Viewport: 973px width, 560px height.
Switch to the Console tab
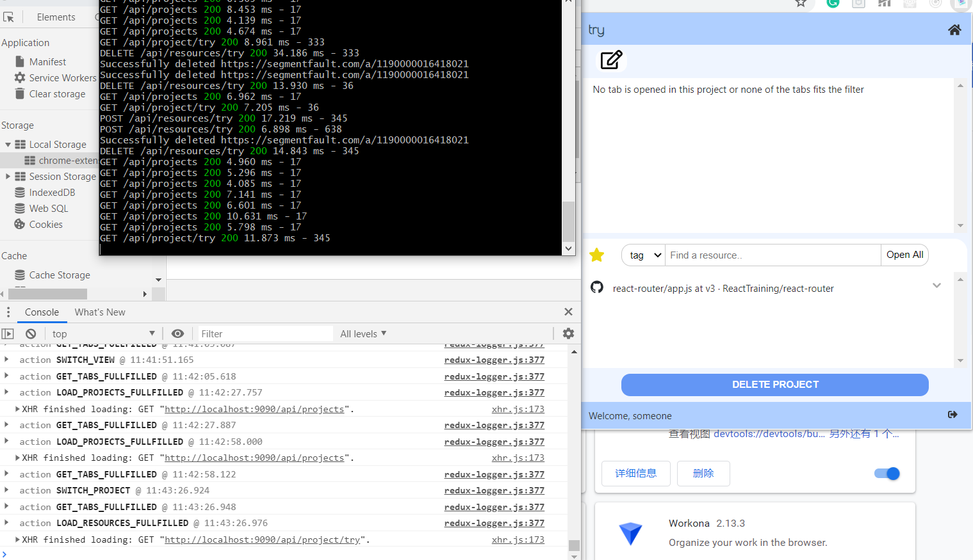(x=42, y=312)
